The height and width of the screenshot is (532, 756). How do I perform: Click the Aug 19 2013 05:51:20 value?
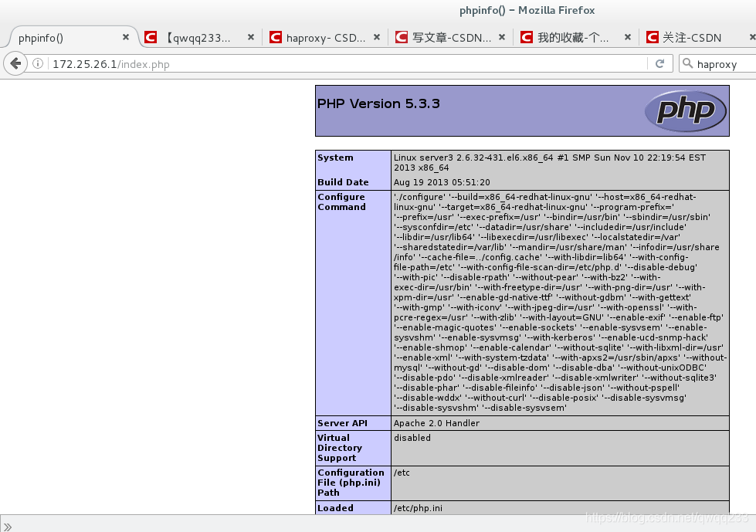click(x=442, y=182)
